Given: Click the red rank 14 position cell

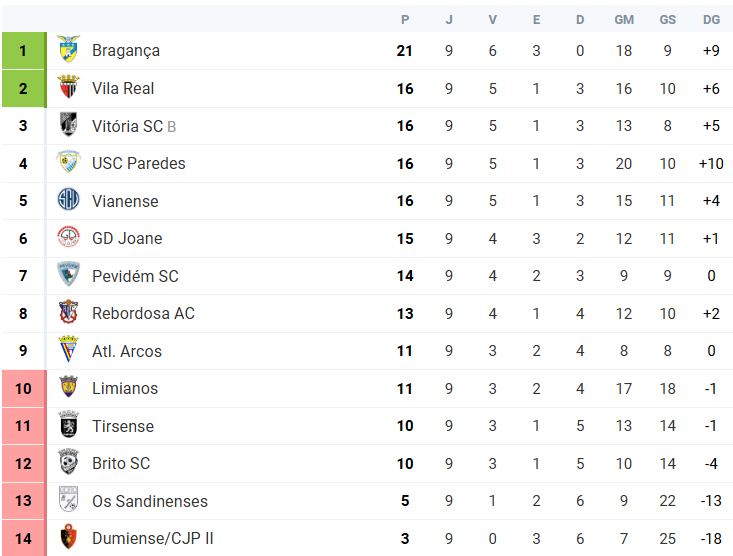Looking at the screenshot, I should tap(24, 538).
